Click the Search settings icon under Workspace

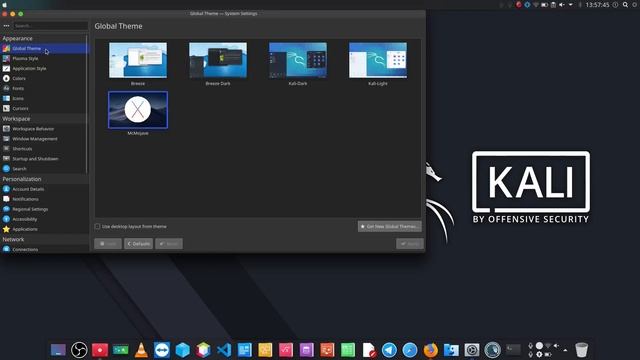6,169
